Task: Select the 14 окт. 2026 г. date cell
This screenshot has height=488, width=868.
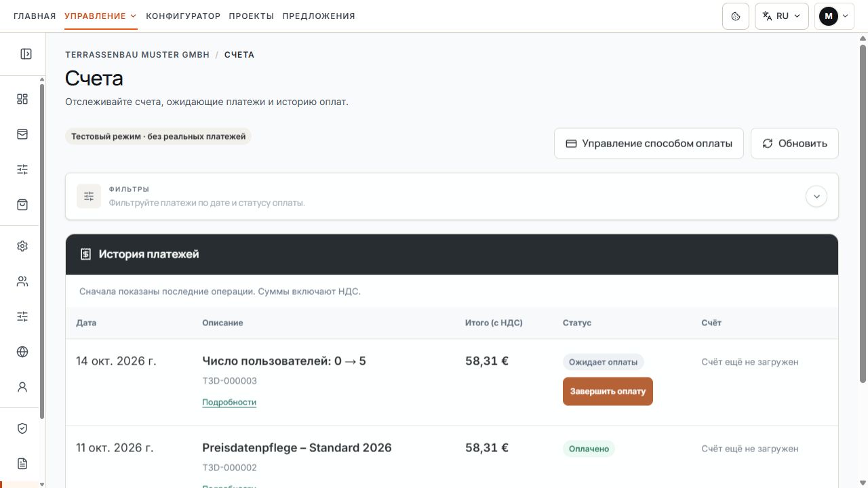Action: [x=116, y=361]
